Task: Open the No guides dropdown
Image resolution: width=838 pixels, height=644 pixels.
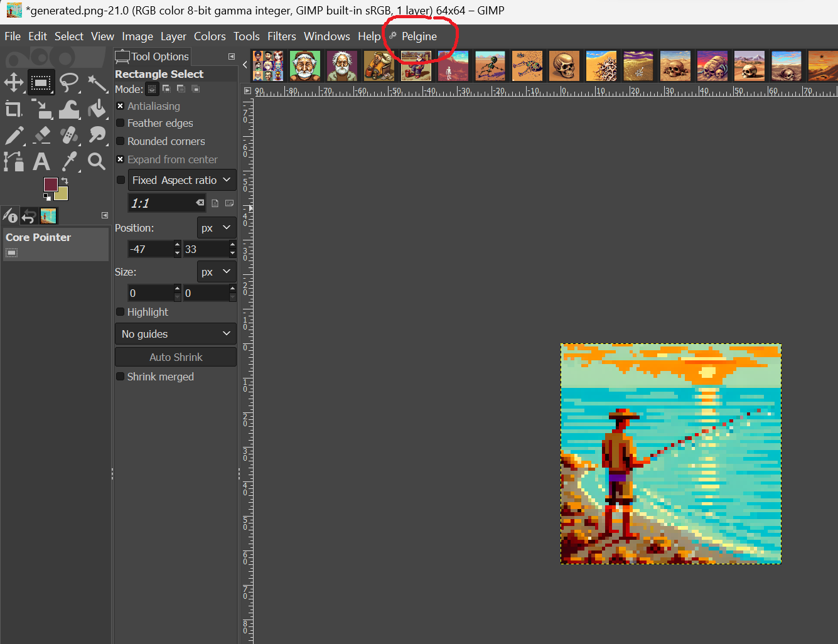Action: coord(175,334)
